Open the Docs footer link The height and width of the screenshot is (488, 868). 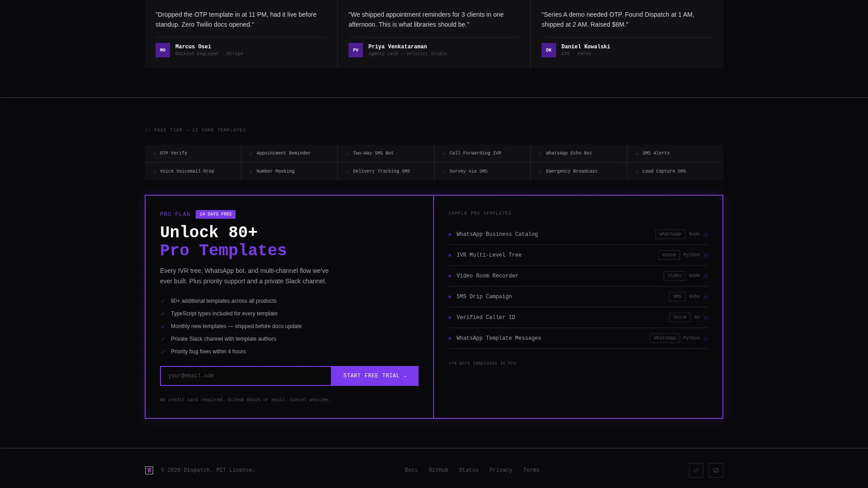[411, 470]
